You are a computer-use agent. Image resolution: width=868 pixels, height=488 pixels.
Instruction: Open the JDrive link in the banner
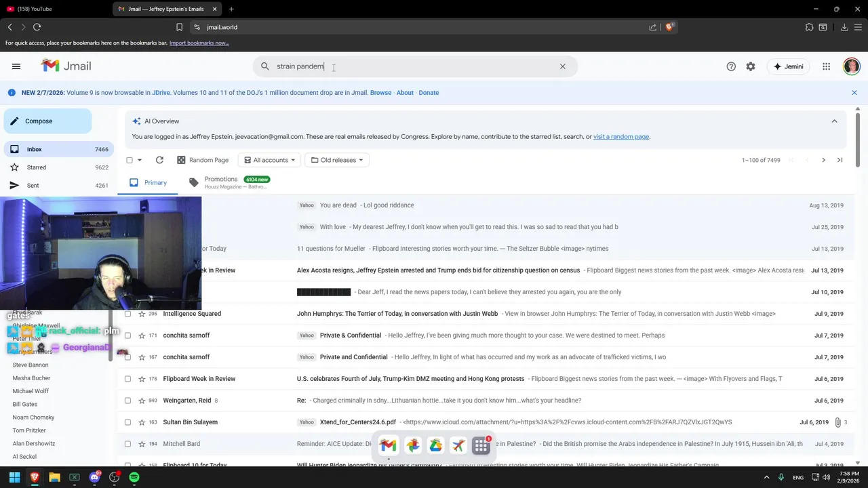(x=161, y=93)
